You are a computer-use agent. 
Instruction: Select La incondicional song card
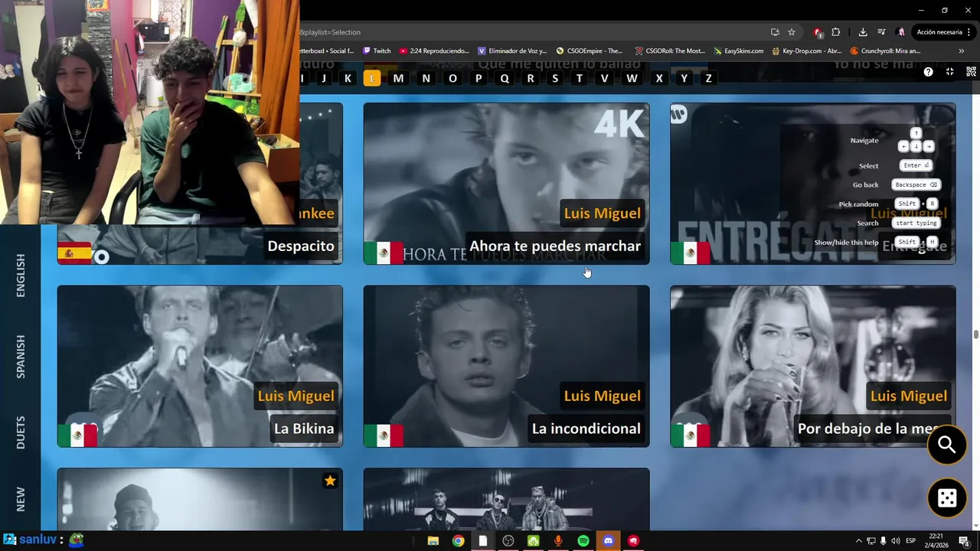[506, 367]
